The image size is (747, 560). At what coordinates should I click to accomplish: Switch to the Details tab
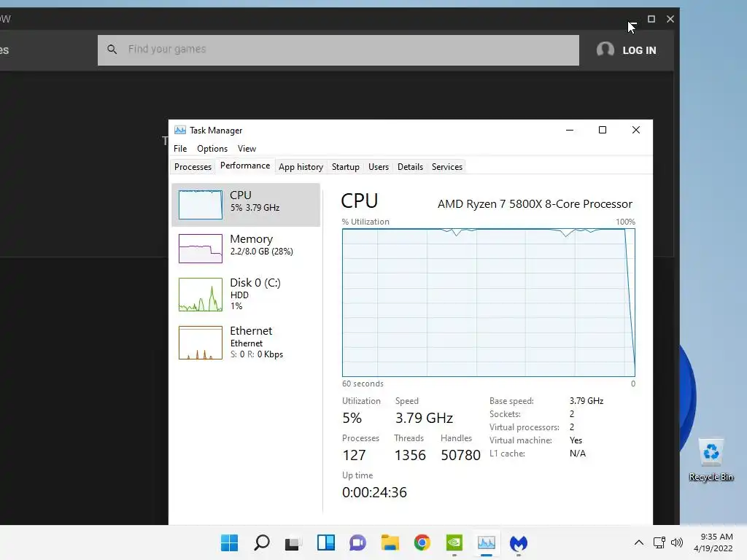click(410, 167)
